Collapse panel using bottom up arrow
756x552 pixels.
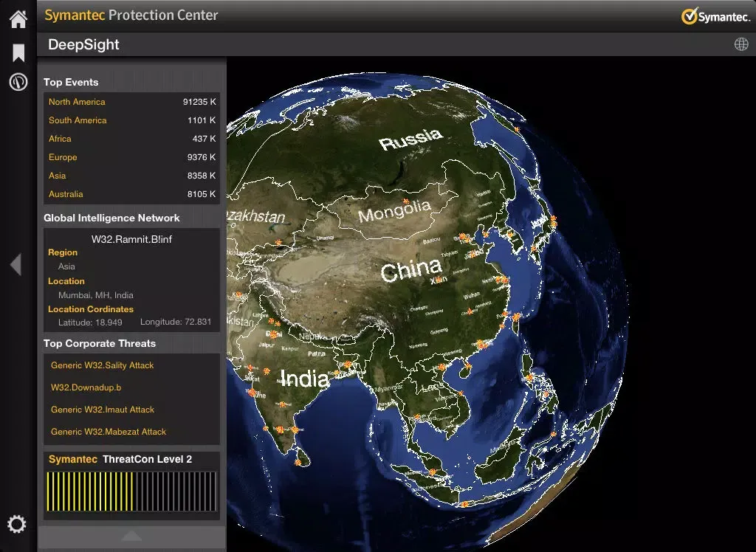(131, 536)
